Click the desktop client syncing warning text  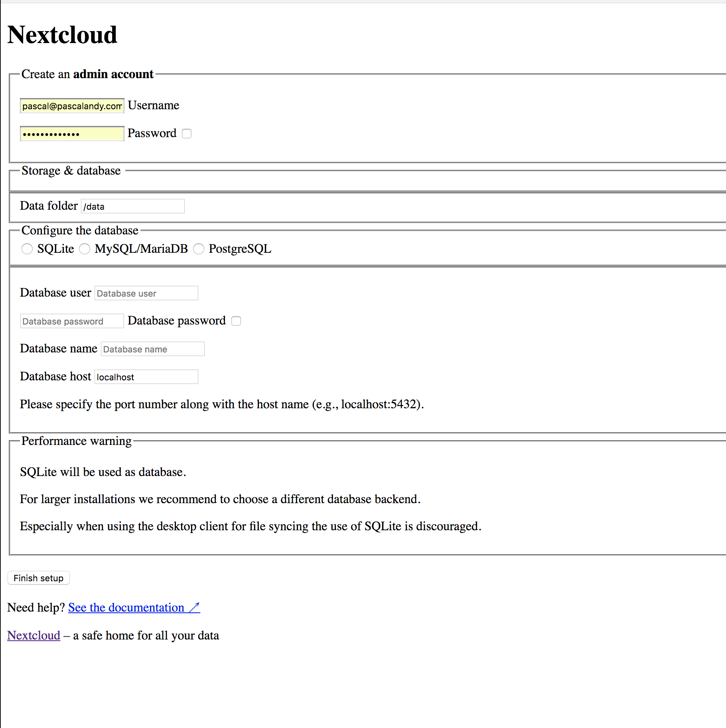tap(251, 526)
